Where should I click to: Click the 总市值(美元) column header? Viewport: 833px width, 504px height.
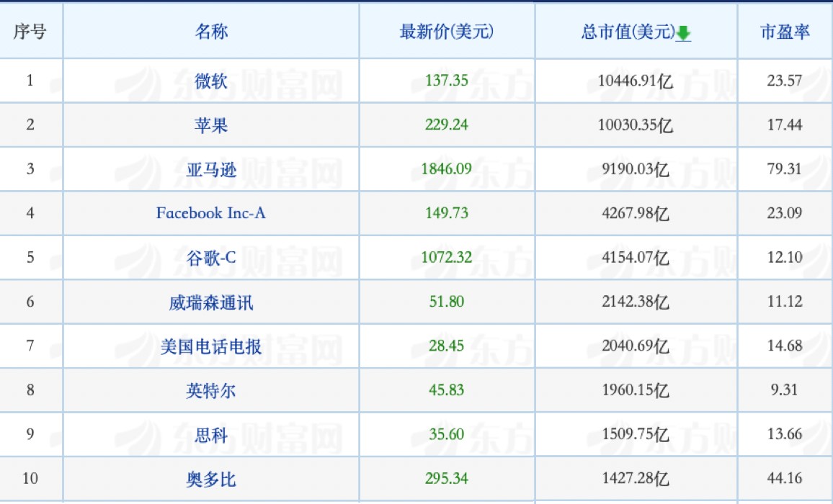[x=628, y=32]
